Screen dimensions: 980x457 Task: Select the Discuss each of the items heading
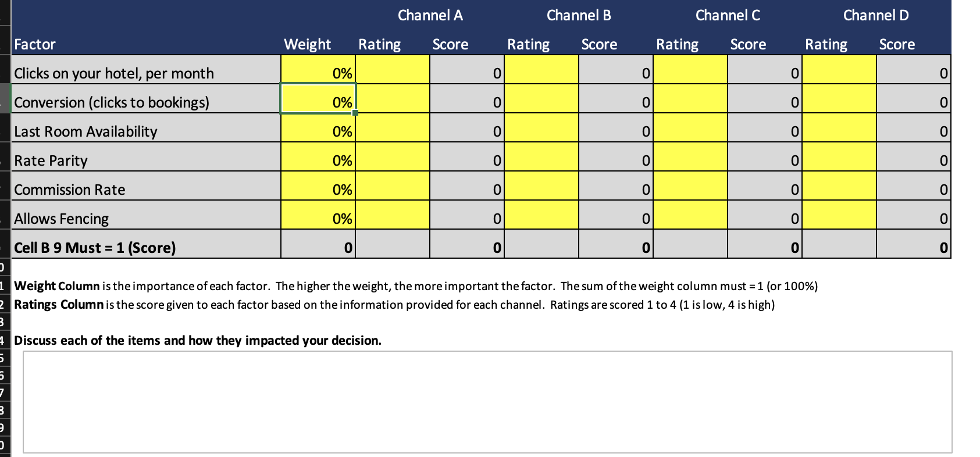tap(198, 340)
